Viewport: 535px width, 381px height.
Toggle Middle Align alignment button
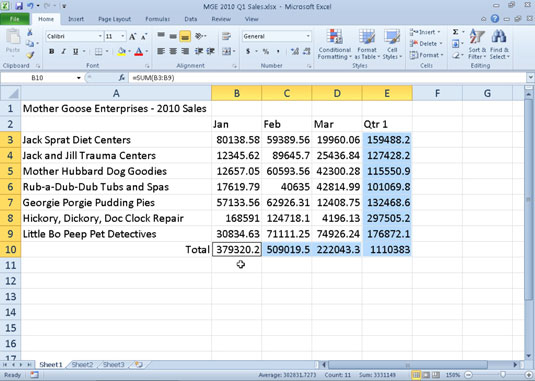point(173,36)
